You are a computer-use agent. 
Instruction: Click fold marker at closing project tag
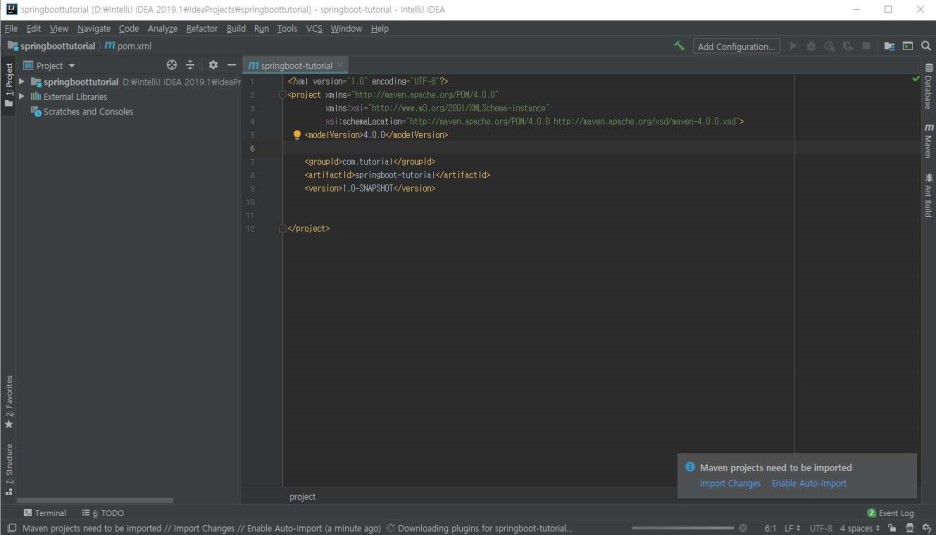point(282,229)
